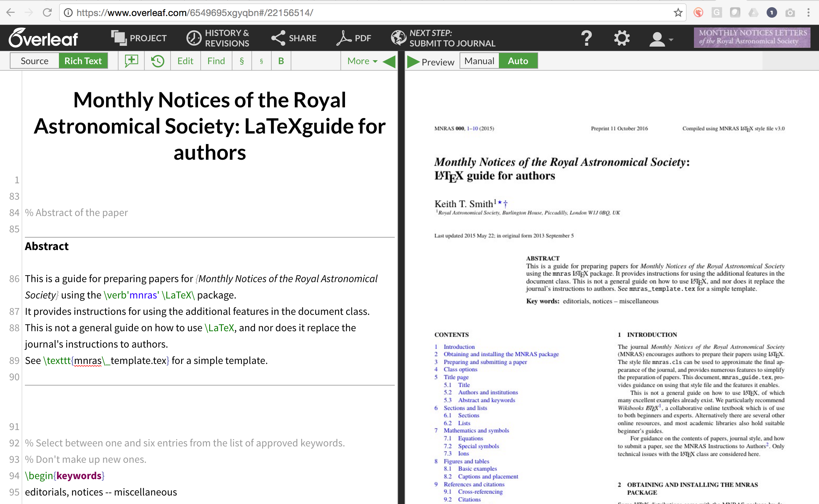Click the PDF download icon

tap(355, 38)
